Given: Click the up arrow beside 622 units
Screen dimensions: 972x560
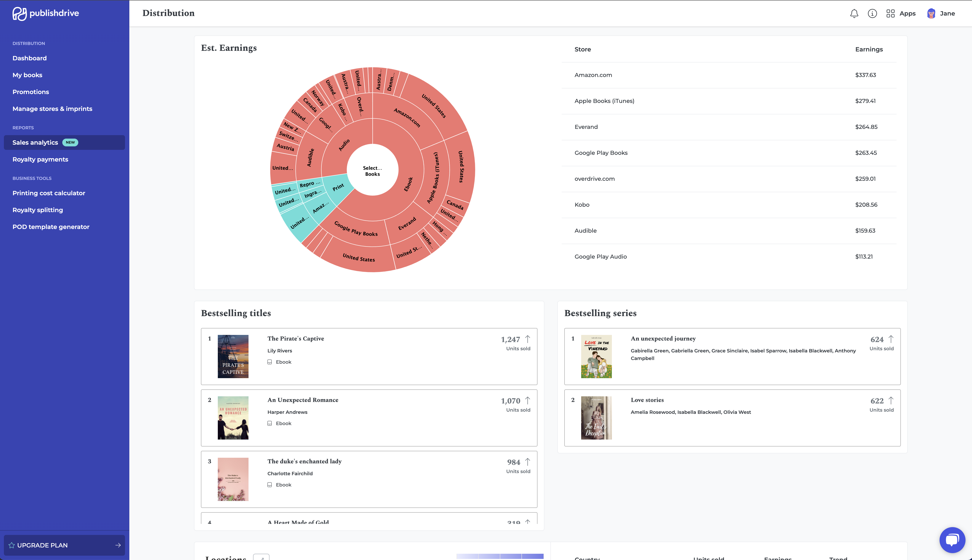Looking at the screenshot, I should pos(890,400).
